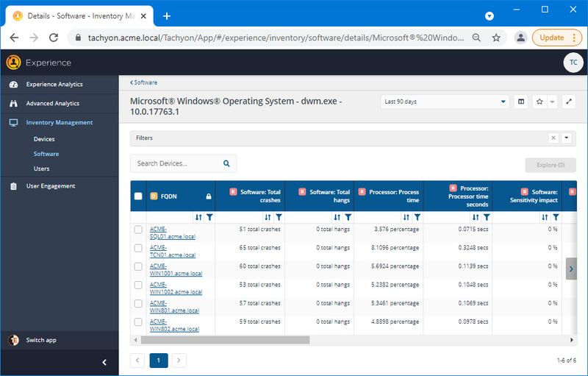Clear the filters with the X icon
Screen dimensions: 588x376
coord(553,138)
